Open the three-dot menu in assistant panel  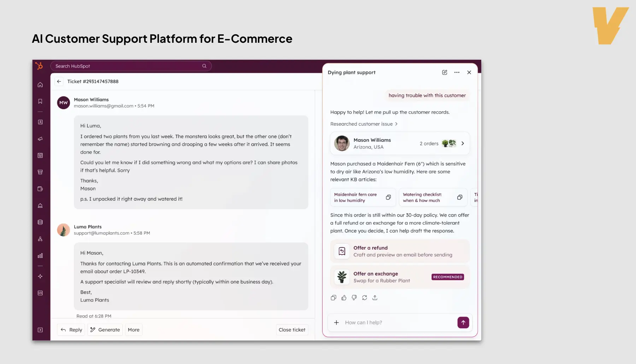point(457,72)
